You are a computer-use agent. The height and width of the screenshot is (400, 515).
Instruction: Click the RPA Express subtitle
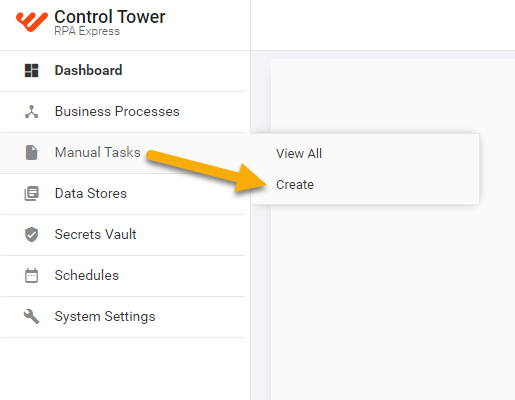(x=87, y=31)
